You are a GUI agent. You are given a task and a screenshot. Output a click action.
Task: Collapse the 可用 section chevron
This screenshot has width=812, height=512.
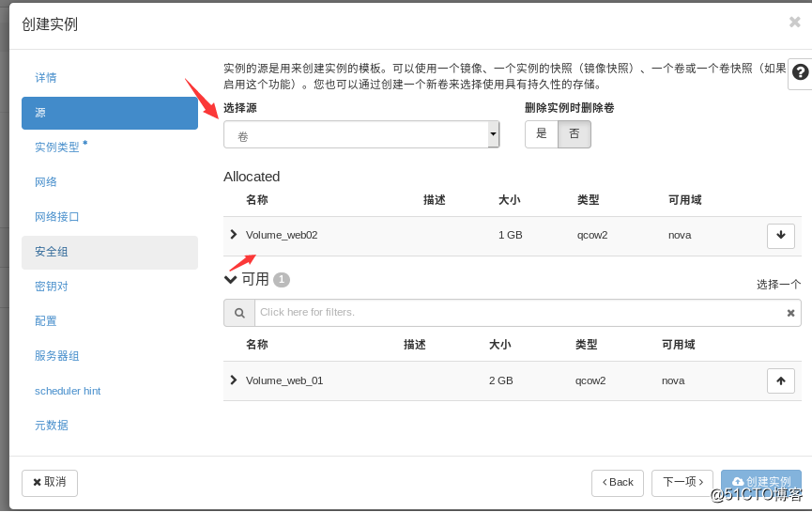pos(230,280)
